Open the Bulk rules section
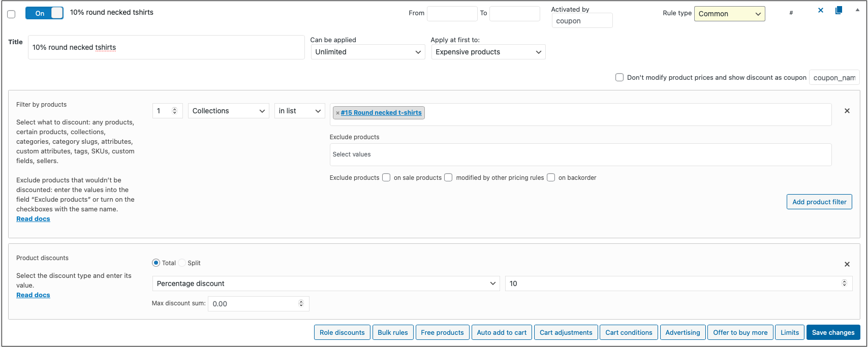The image size is (868, 347). [x=393, y=332]
